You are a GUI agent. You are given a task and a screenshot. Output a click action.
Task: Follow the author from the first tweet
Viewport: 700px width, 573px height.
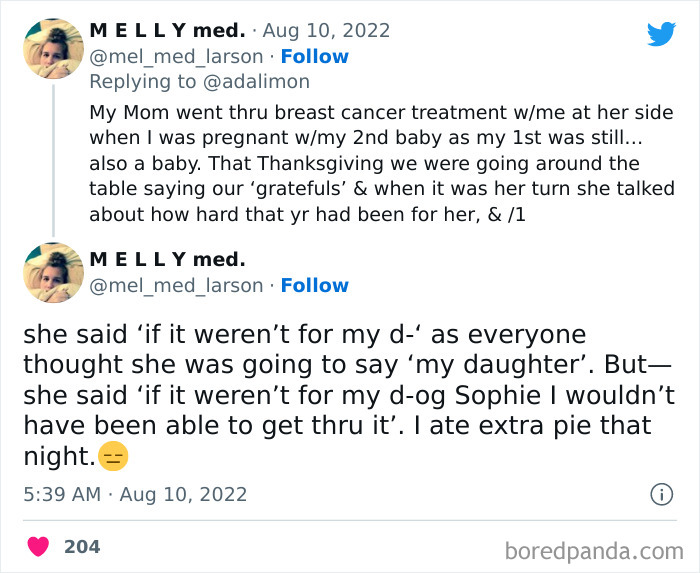click(x=314, y=56)
